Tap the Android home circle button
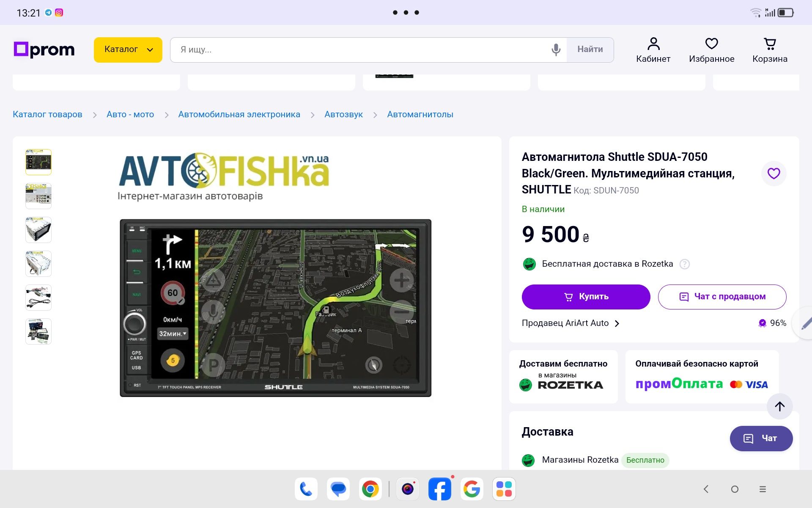Viewport: 812px width, 508px height. click(735, 489)
